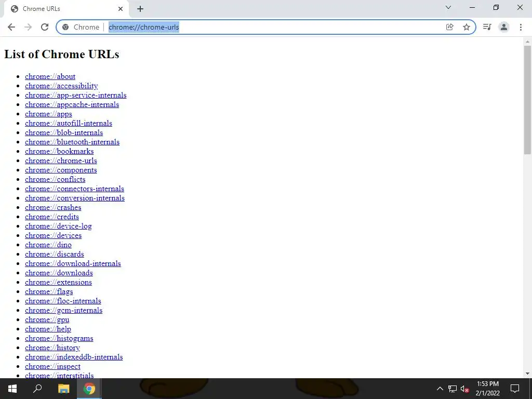This screenshot has height=399, width=532.
Task: Open the profile avatar menu
Action: point(504,27)
